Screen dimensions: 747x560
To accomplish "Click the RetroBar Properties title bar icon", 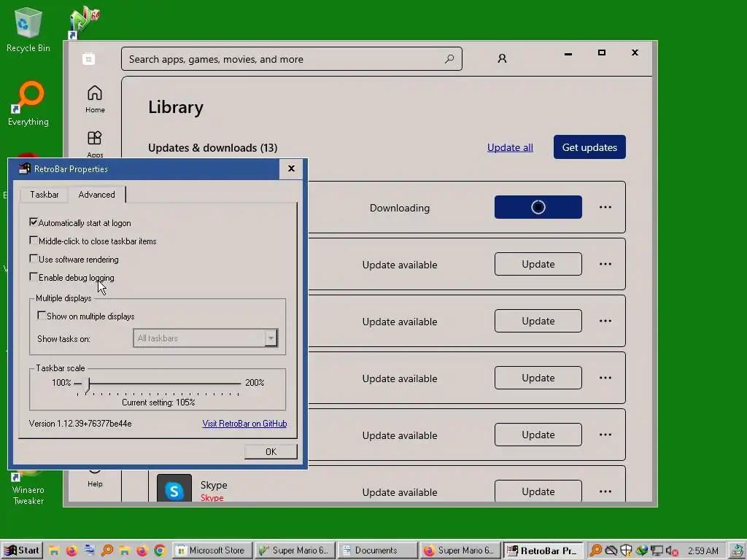I will click(x=24, y=168).
